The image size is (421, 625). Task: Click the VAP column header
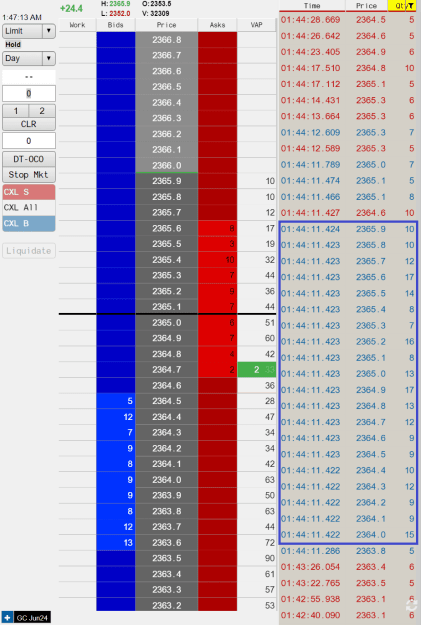[256, 25]
